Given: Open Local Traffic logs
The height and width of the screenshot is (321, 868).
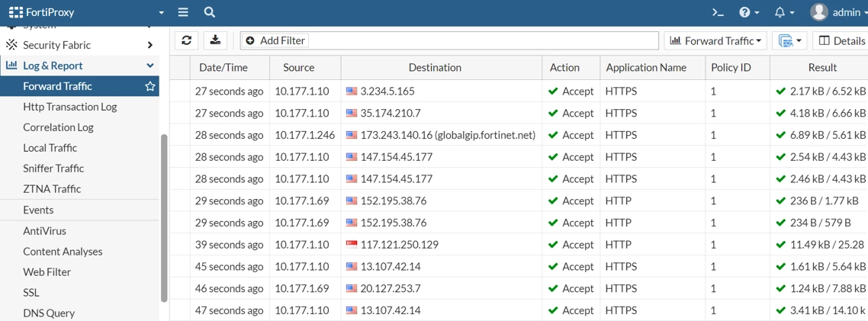Looking at the screenshot, I should pyautogui.click(x=50, y=148).
